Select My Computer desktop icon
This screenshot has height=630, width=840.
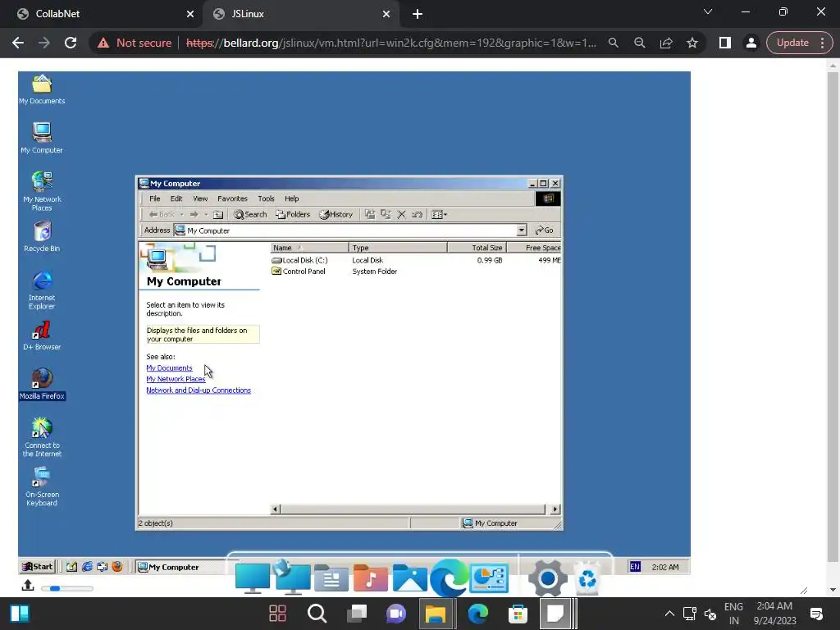pyautogui.click(x=42, y=138)
